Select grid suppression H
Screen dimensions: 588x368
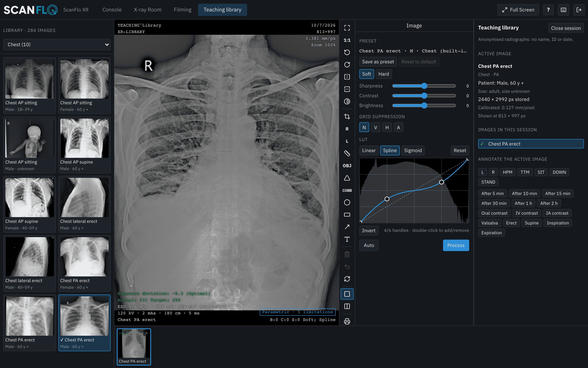[x=387, y=127]
